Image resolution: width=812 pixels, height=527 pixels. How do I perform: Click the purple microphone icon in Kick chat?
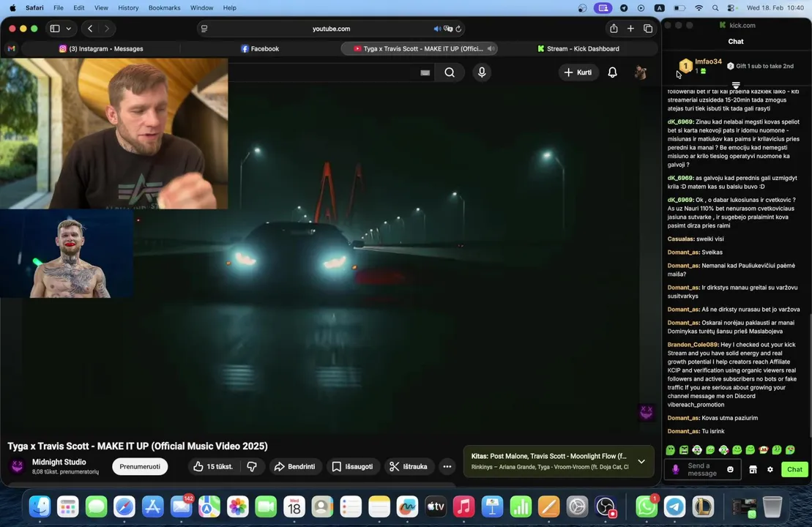[675, 469]
